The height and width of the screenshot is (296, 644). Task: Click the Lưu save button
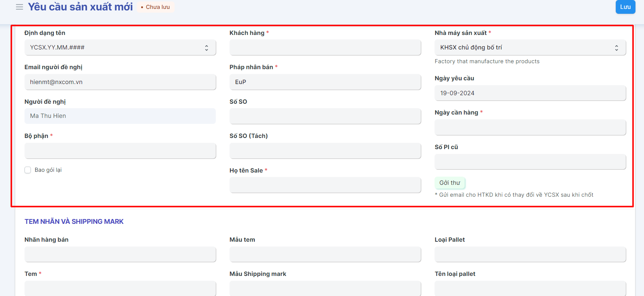625,7
